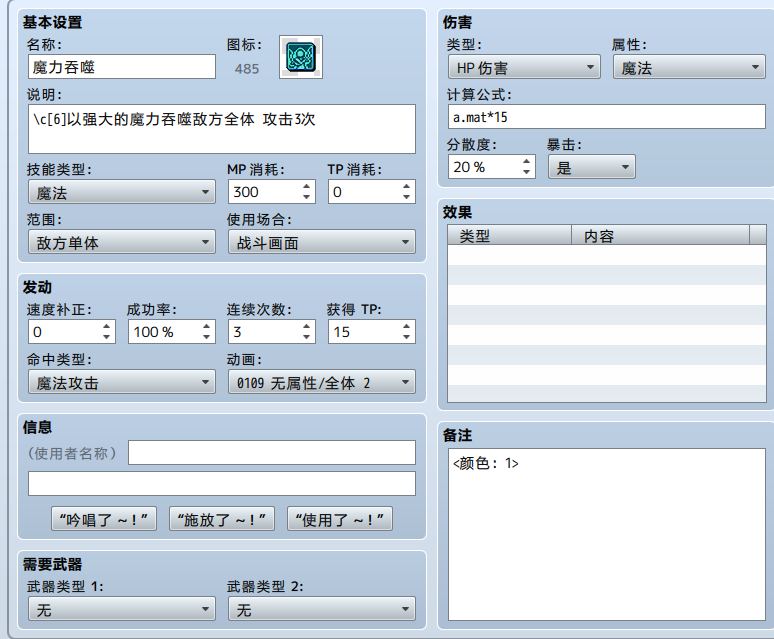
Task: Open the 武器类型 1 dropdown
Action: tap(122, 609)
